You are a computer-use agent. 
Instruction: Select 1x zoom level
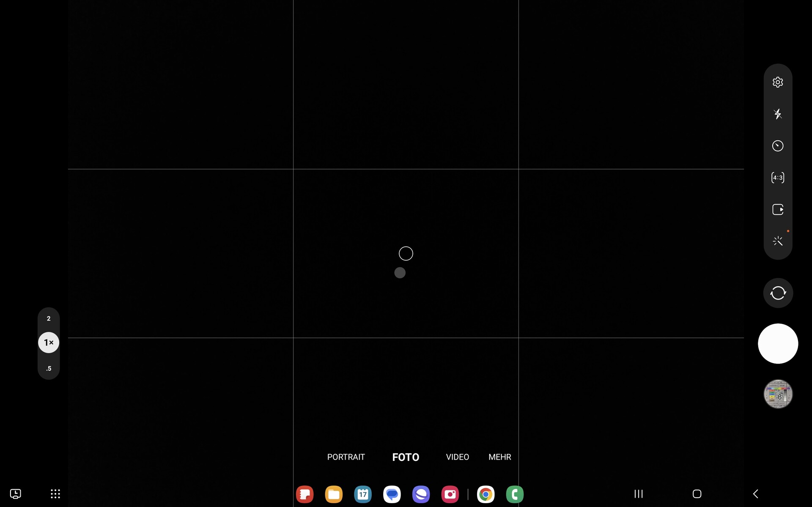click(49, 343)
